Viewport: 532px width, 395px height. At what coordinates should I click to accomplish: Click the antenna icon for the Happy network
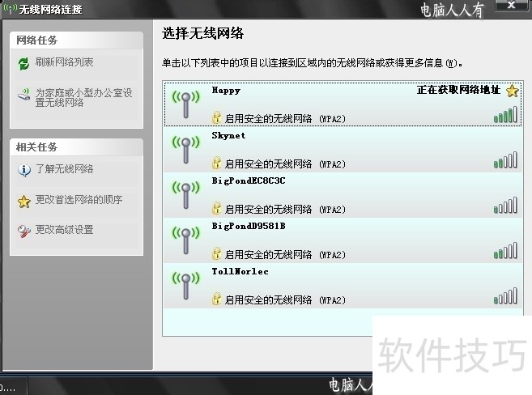185,103
